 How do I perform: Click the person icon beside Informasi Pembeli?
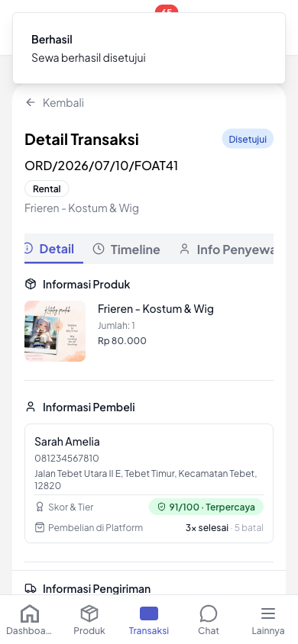pyautogui.click(x=31, y=407)
